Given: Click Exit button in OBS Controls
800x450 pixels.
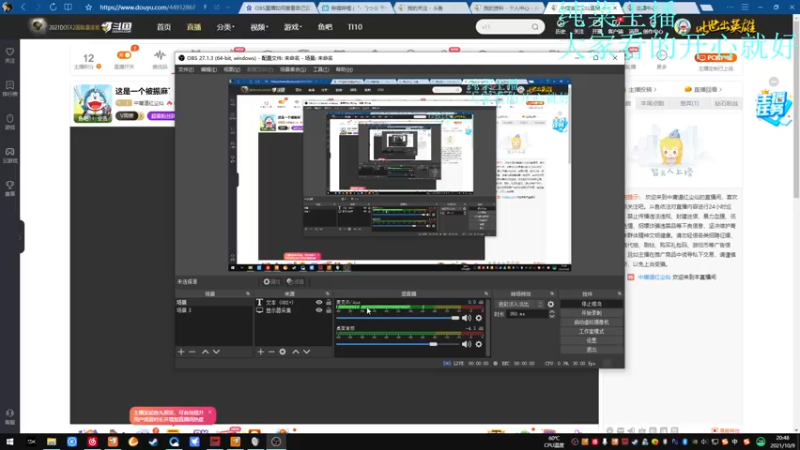Looking at the screenshot, I should tap(591, 349).
